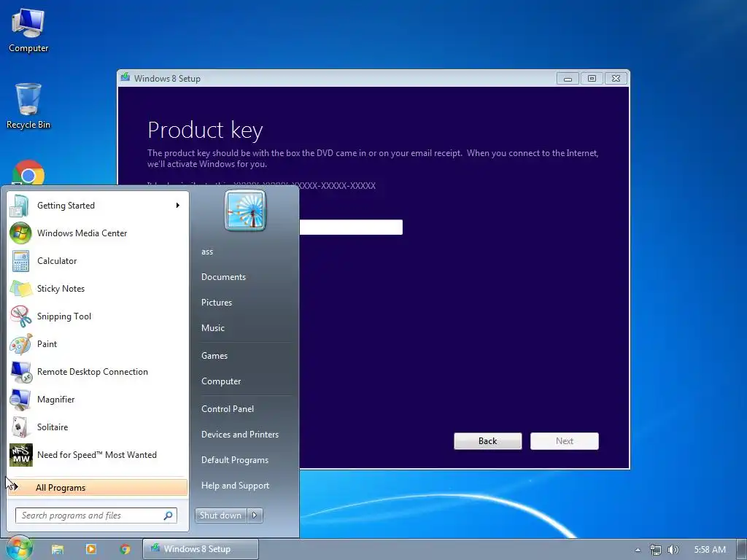Launch Calculator from the Start menu
The width and height of the screenshot is (747, 560).
98,261
